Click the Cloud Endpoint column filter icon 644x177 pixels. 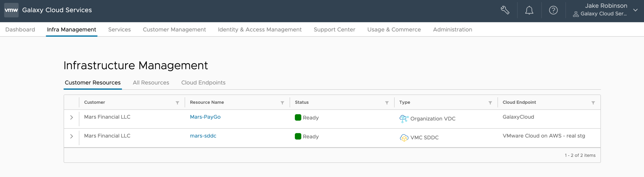(x=593, y=103)
